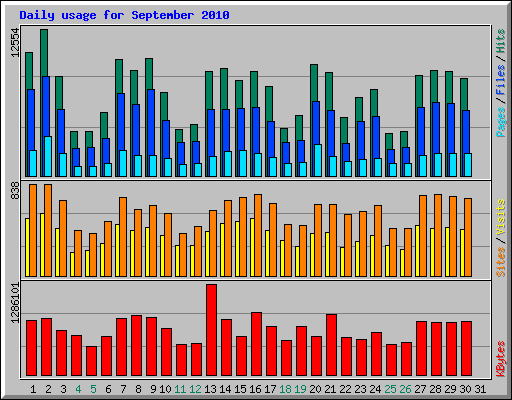Click day label '13' on x-axis
The width and height of the screenshot is (512, 400).
coord(210,389)
